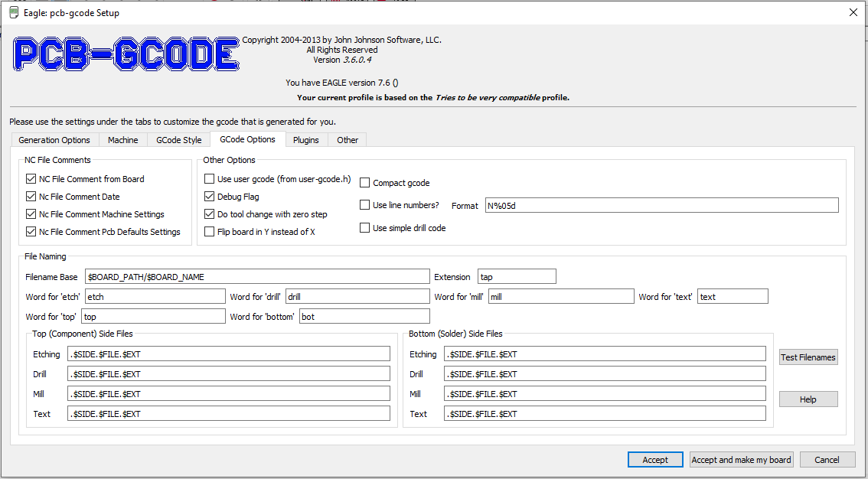Screen dimensions: 868x479
Task: Click the Filename Base input field
Action: [257, 276]
